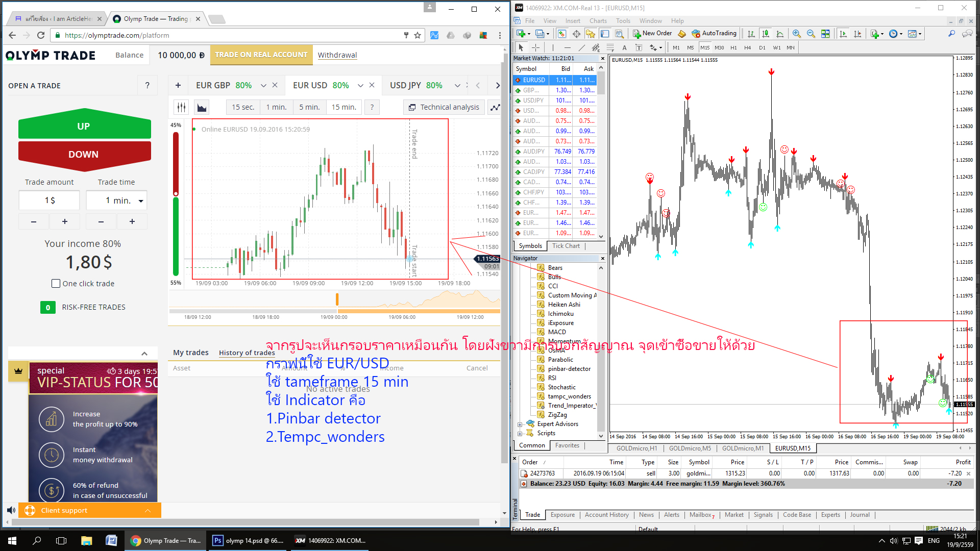Switch to area chart type icon

tap(202, 107)
